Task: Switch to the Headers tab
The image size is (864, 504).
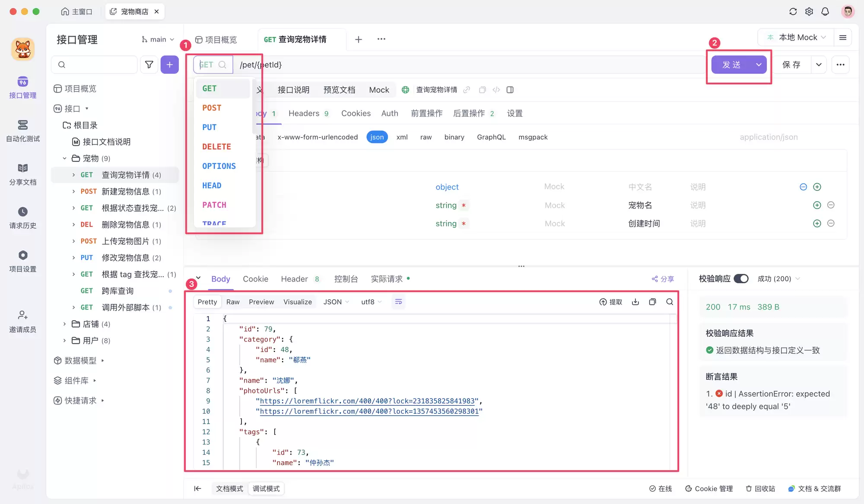Action: click(x=308, y=113)
